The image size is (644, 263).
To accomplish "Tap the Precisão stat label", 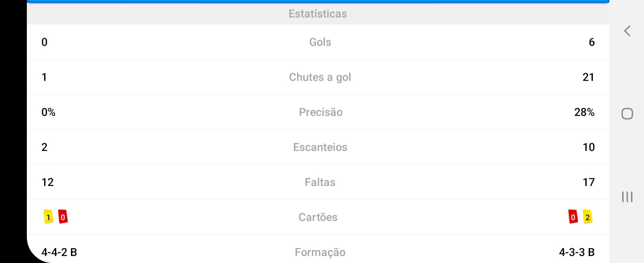I will (x=320, y=112).
